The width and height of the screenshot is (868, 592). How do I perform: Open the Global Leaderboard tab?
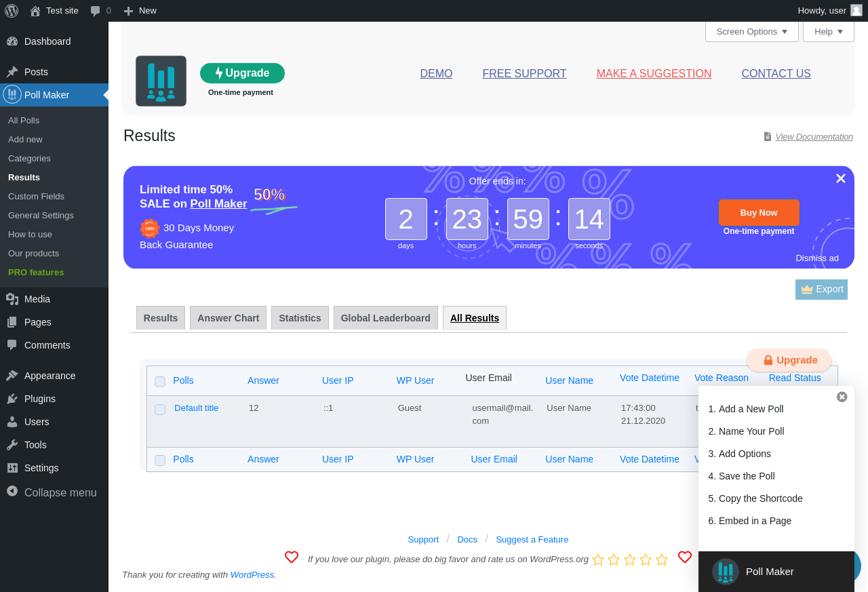click(x=386, y=318)
